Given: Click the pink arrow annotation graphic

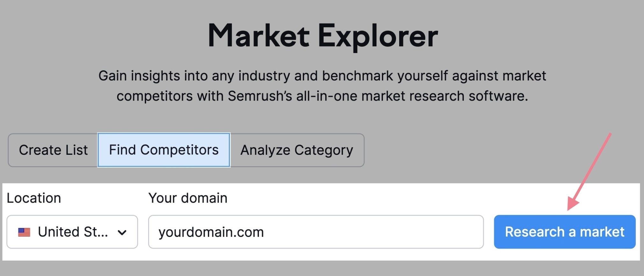Looking at the screenshot, I should pos(589,172).
